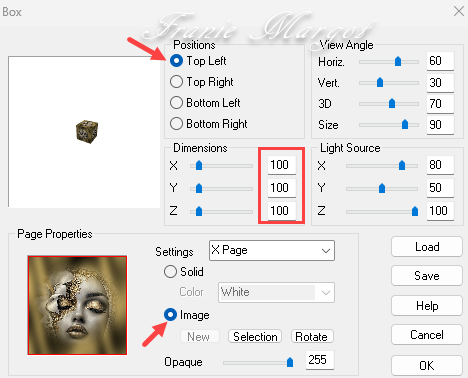Enable the Solid page fill option
Viewport: 468px width, 378px height.
click(170, 272)
